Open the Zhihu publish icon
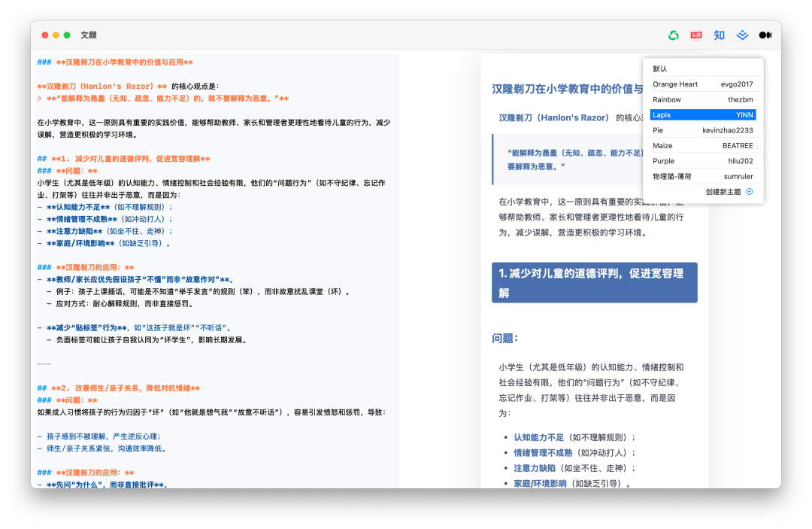The height and width of the screenshot is (529, 812). [x=720, y=35]
